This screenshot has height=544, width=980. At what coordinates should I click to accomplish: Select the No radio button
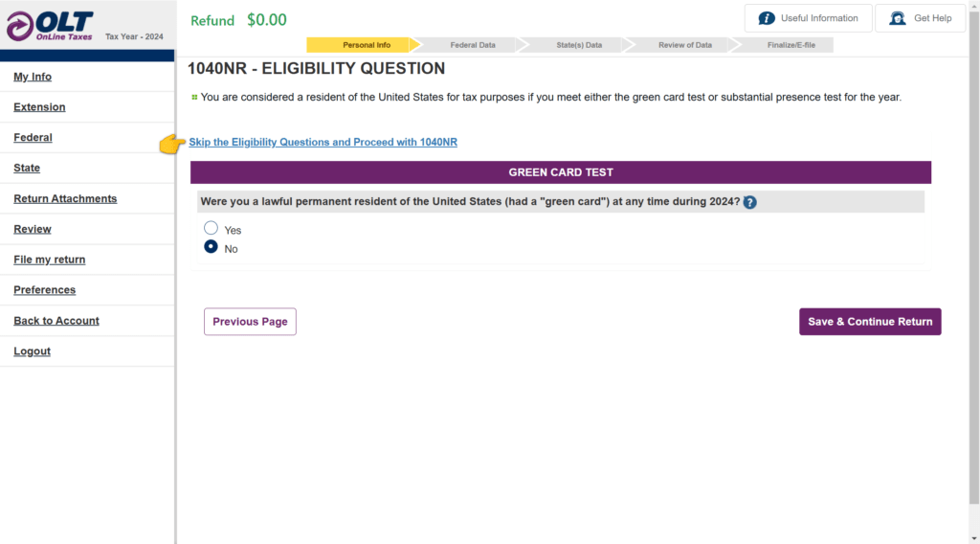coord(211,246)
